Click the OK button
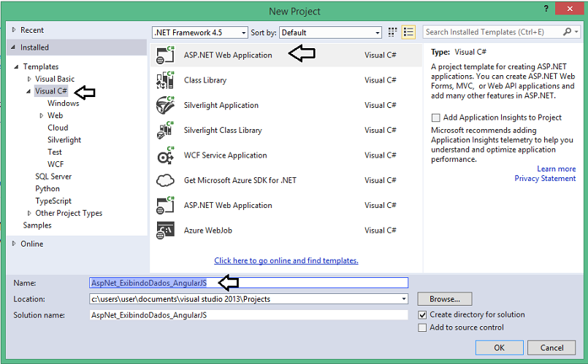Viewport: 588px width, 364px height. [x=499, y=347]
